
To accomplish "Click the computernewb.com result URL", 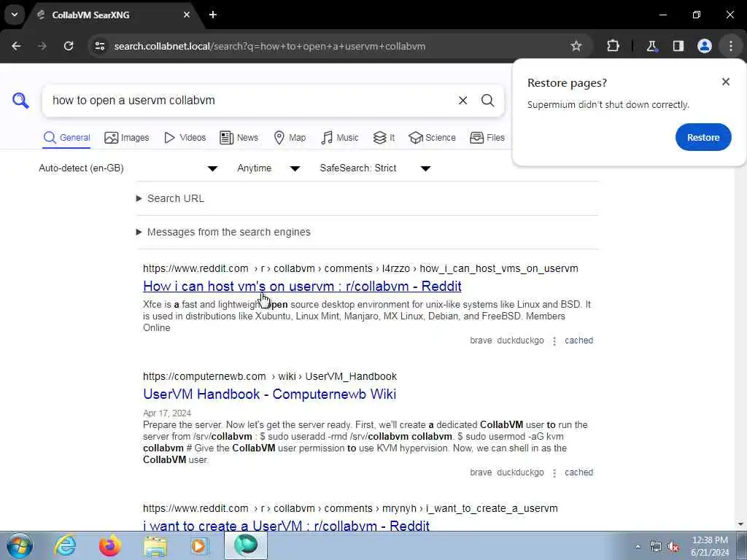I will click(270, 376).
